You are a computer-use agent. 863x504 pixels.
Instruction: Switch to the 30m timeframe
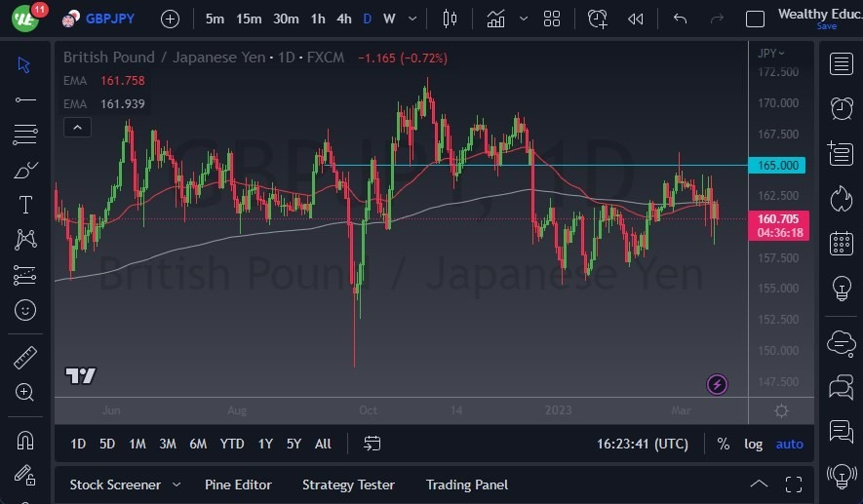tap(286, 19)
